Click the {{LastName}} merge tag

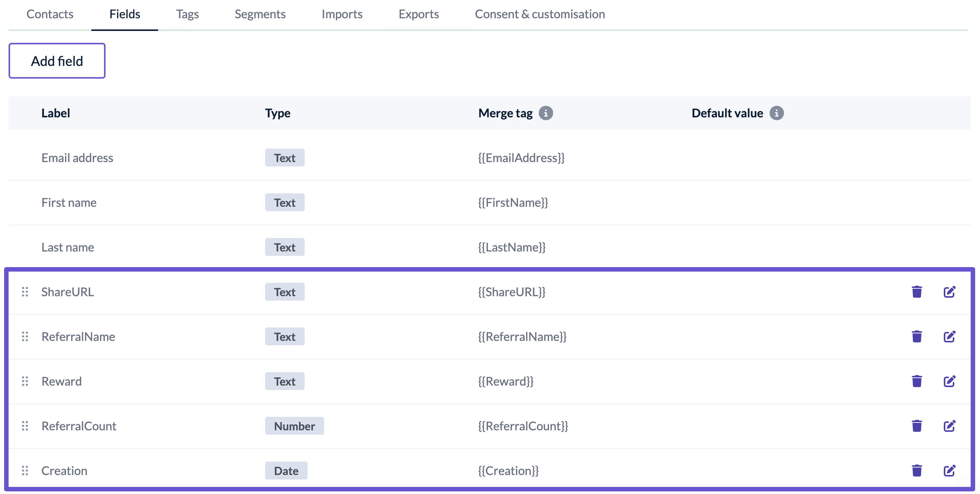coord(512,247)
